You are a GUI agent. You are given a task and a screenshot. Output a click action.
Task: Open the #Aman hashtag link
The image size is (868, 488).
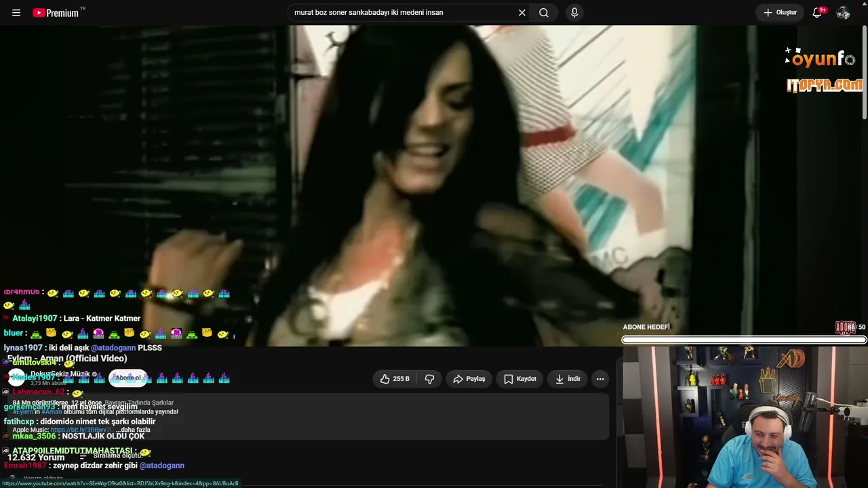52,411
